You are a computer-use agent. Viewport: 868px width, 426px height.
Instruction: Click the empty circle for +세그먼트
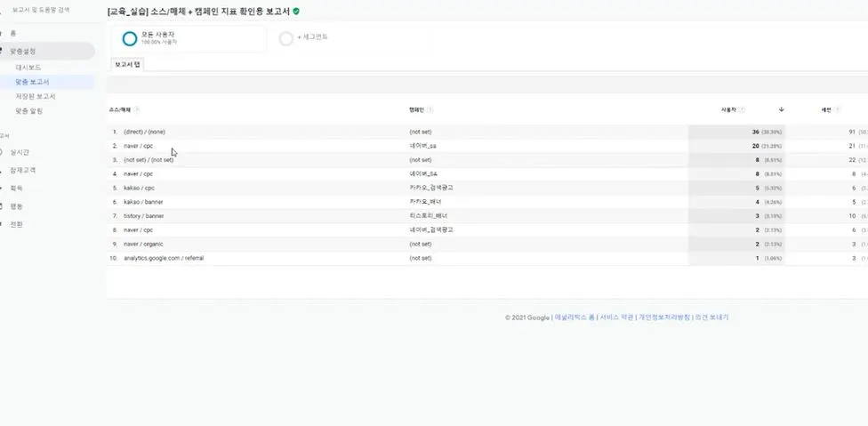[x=286, y=39]
